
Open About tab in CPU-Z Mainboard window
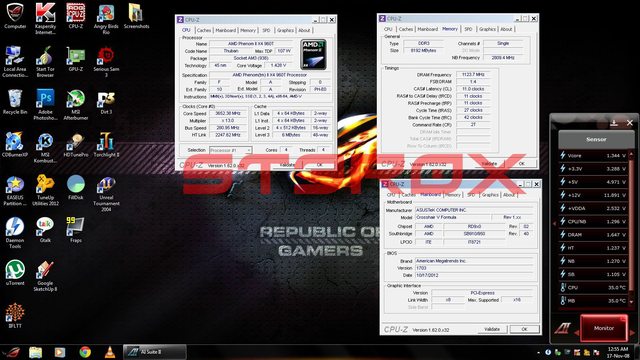point(509,195)
